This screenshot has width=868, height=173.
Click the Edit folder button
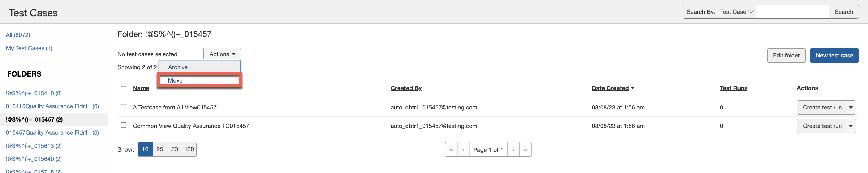pyautogui.click(x=786, y=55)
